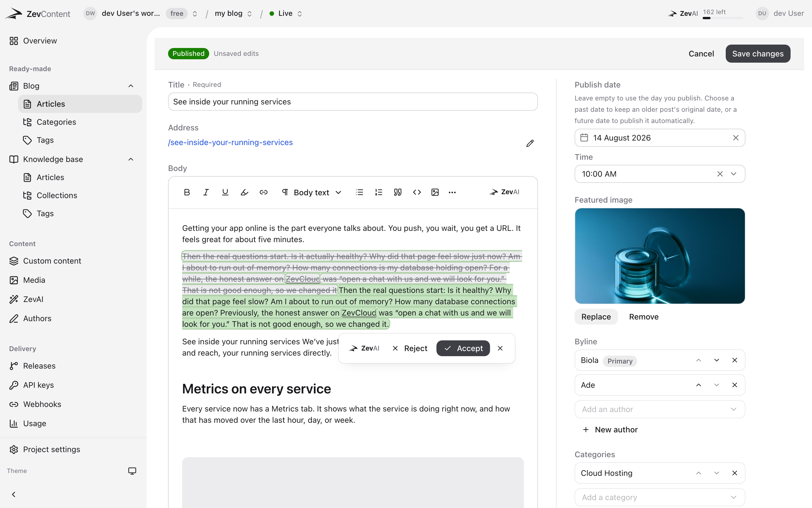This screenshot has width=812, height=508.
Task: Open Body text style dropdown
Action: [312, 192]
